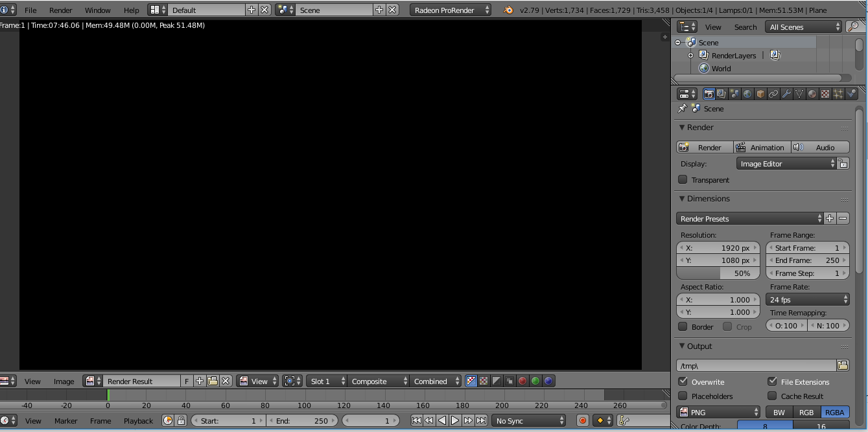Open the Object Data tab (triangle icon)

click(x=799, y=94)
